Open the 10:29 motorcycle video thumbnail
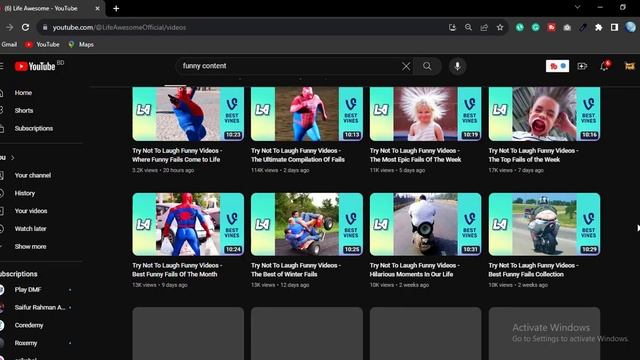Screen dimensions: 640x360 click(x=544, y=224)
